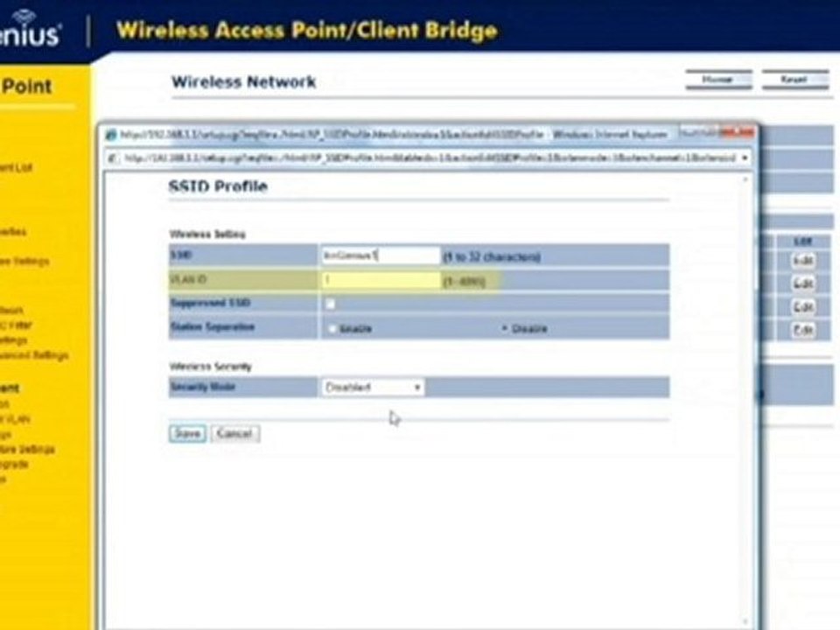Screen dimensions: 840x630
Task: Click the bottom Edit button in background table
Action: (803, 330)
